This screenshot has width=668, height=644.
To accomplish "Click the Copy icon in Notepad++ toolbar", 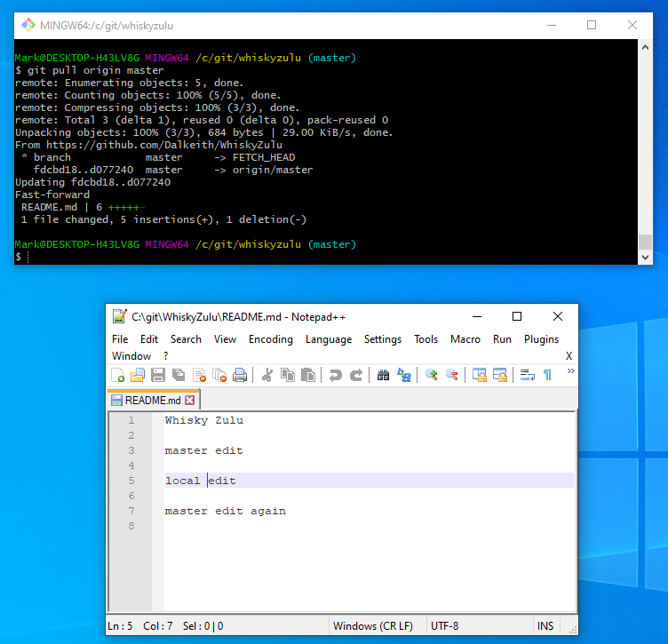I will [x=288, y=375].
